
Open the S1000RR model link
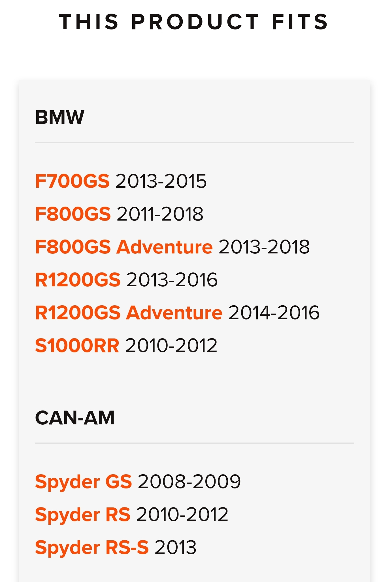click(77, 345)
